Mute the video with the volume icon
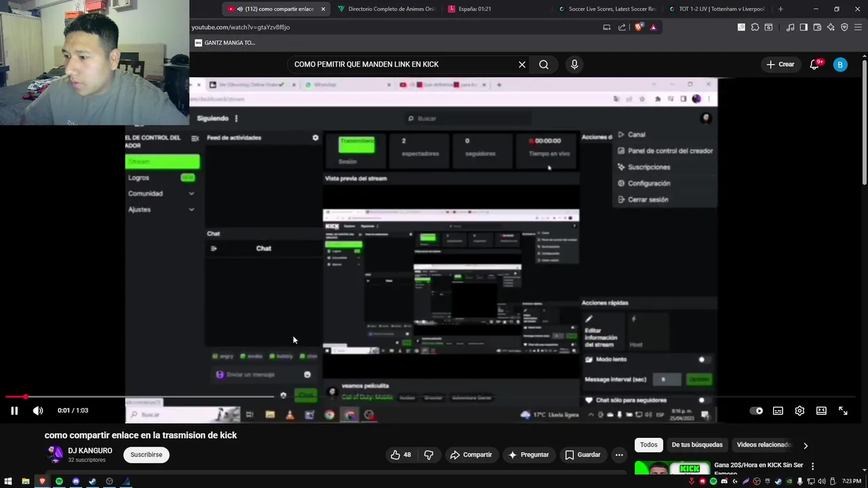Image resolution: width=868 pixels, height=488 pixels. 38,411
